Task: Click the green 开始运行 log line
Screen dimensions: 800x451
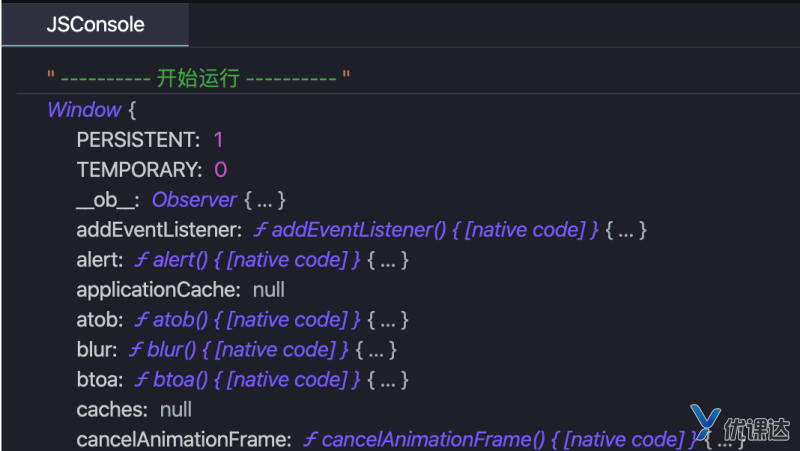Action: click(198, 79)
